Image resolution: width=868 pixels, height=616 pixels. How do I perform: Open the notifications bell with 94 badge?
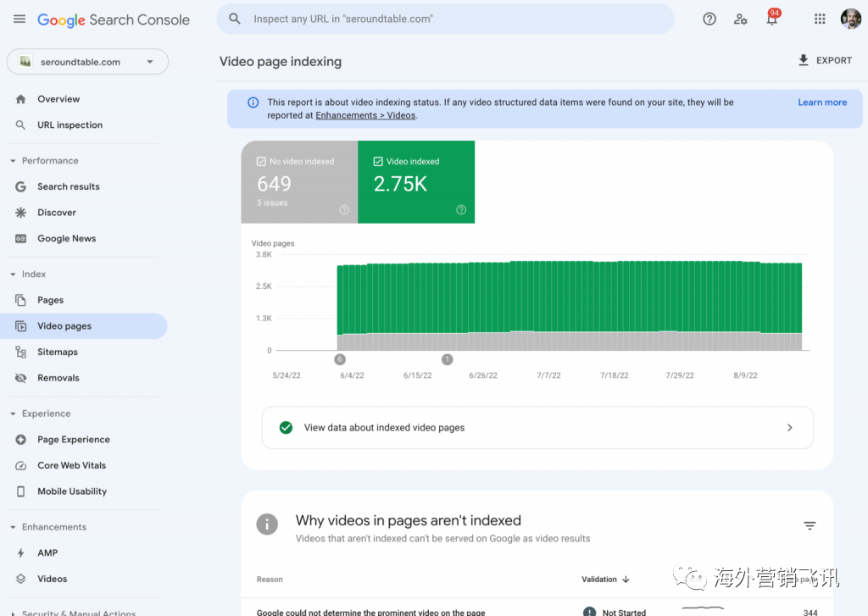(x=772, y=19)
